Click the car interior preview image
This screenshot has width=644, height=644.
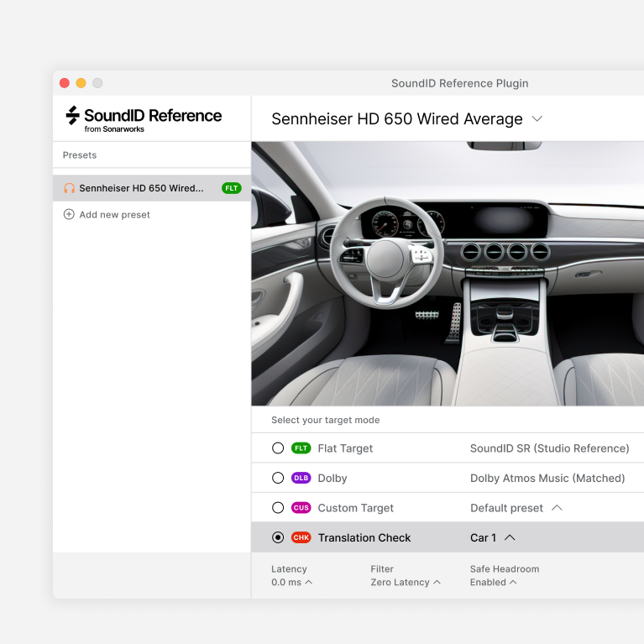(448, 274)
